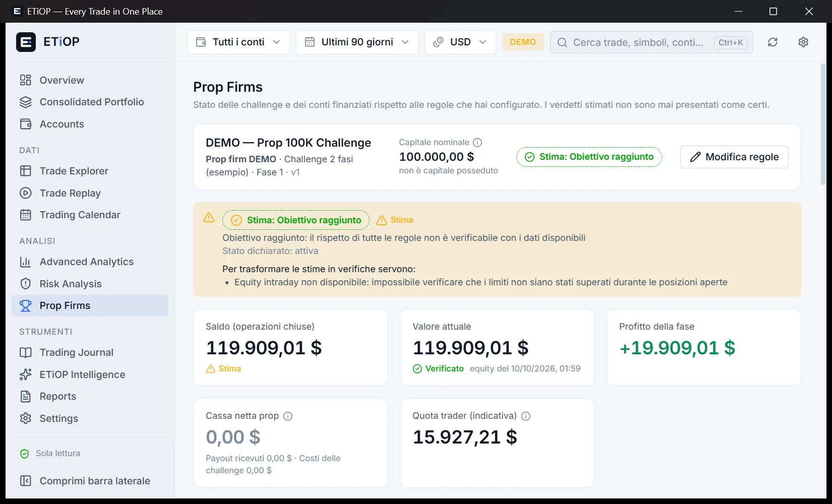Click the Verificato label under Valore attuale
Image resolution: width=832 pixels, height=504 pixels.
coord(438,369)
